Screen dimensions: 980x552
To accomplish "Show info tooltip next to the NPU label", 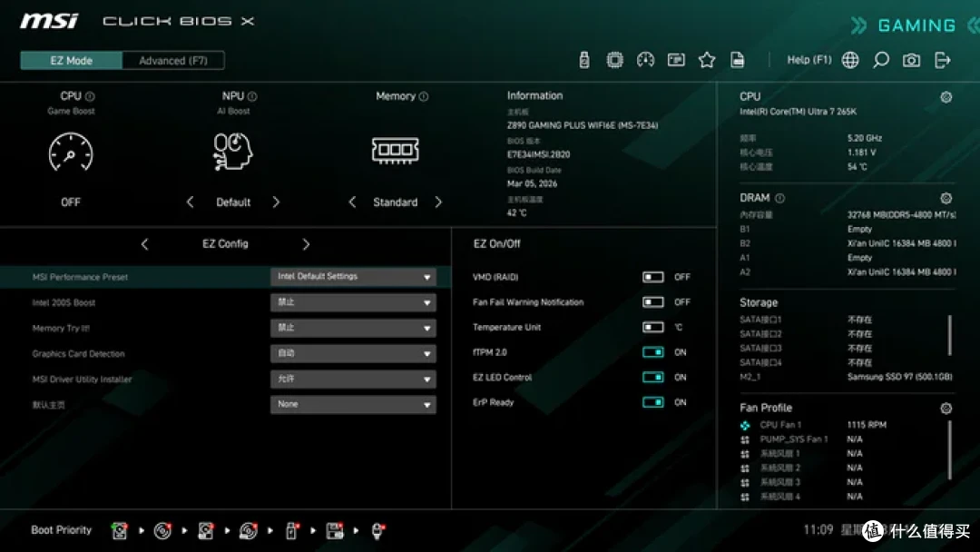I will [252, 96].
